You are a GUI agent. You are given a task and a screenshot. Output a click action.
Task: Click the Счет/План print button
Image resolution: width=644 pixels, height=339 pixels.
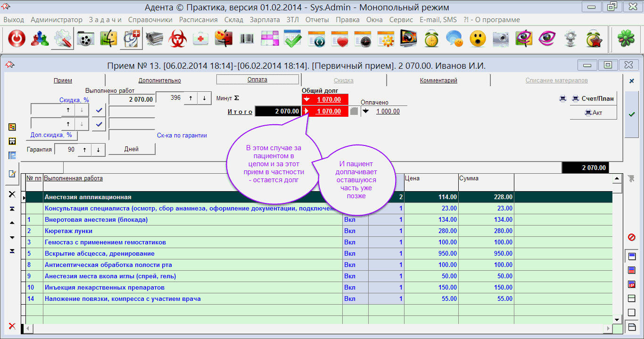(x=593, y=98)
